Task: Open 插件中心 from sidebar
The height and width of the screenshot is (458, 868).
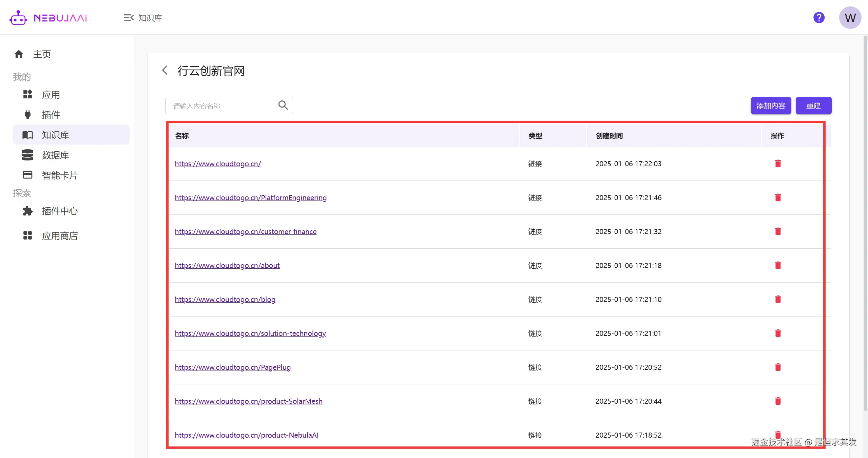Action: [x=60, y=211]
